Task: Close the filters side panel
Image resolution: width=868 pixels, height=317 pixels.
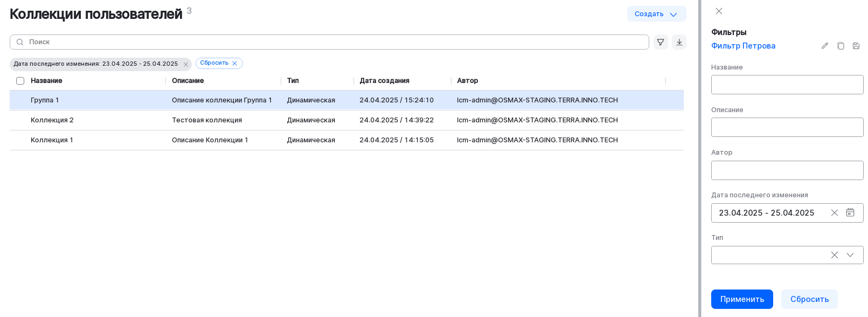Action: tap(719, 11)
